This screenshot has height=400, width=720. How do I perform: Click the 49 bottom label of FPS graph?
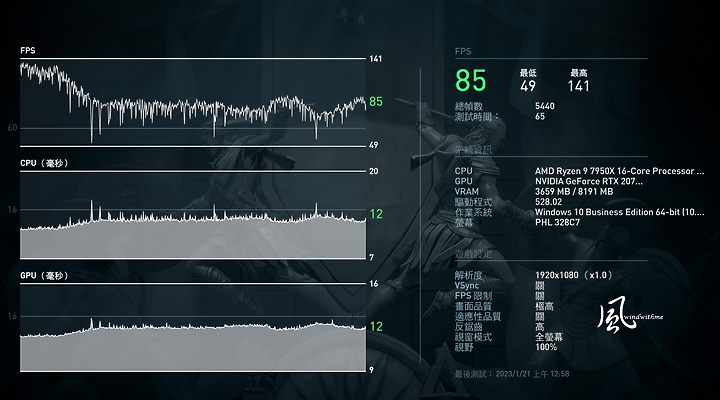[x=374, y=145]
